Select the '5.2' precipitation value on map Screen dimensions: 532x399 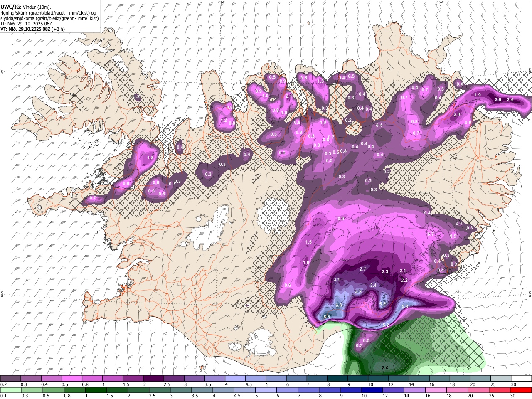pos(385,325)
